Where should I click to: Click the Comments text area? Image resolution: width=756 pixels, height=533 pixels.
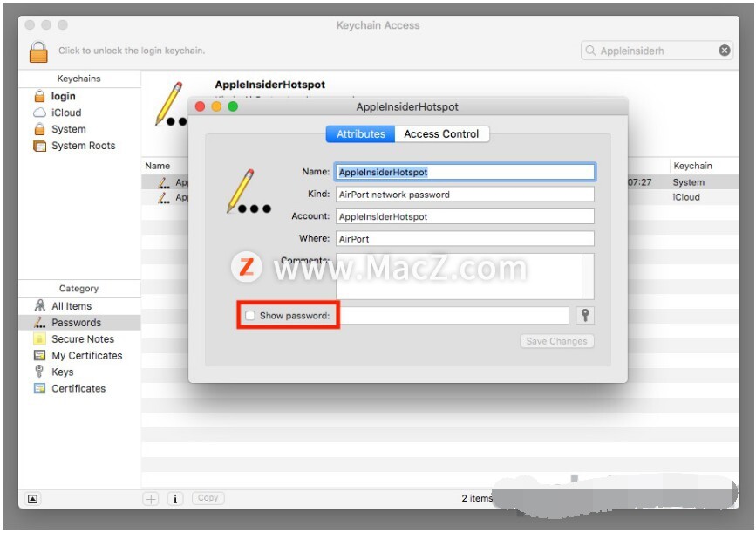coord(459,277)
